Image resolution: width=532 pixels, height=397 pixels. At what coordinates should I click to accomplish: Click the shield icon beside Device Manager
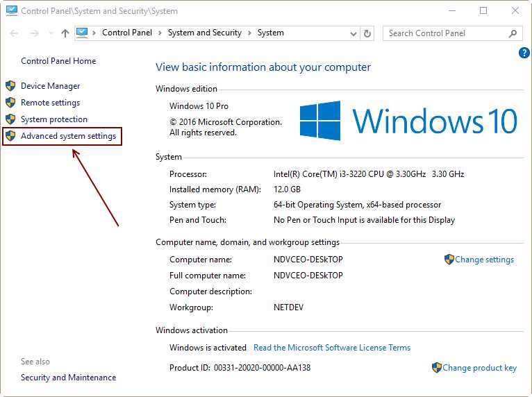[10, 86]
